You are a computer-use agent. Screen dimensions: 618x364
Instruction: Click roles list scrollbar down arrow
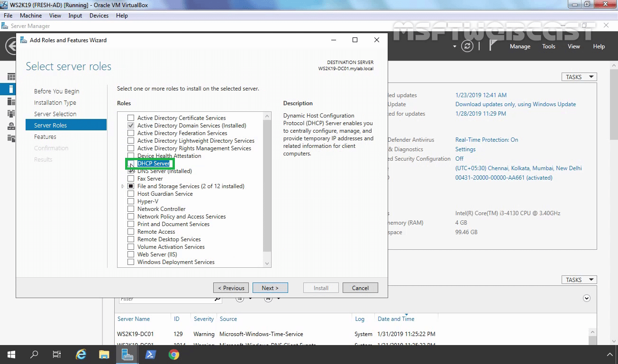[267, 264]
